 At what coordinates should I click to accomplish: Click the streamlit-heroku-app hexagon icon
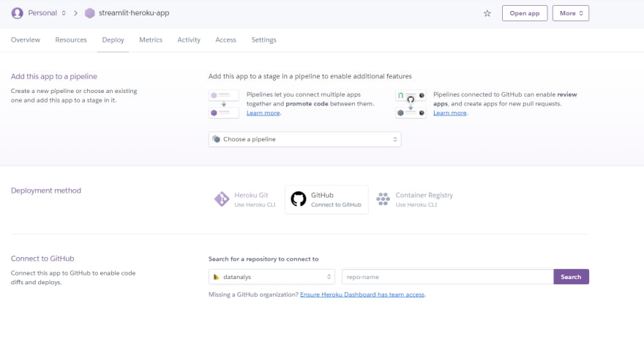[89, 13]
